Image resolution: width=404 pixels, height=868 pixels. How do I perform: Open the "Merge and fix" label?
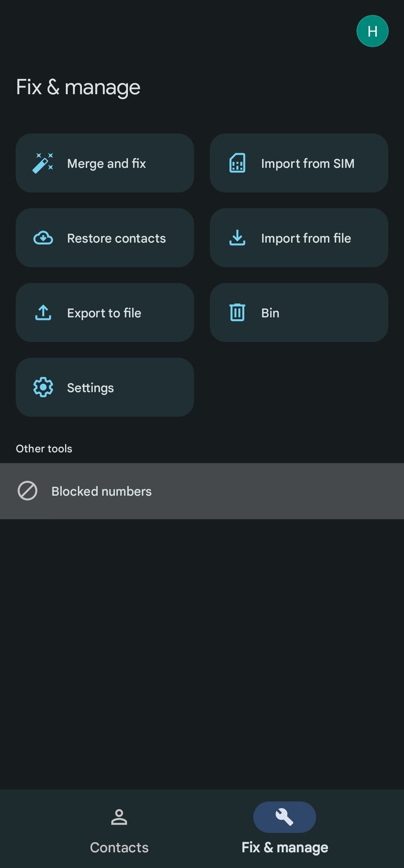(107, 163)
